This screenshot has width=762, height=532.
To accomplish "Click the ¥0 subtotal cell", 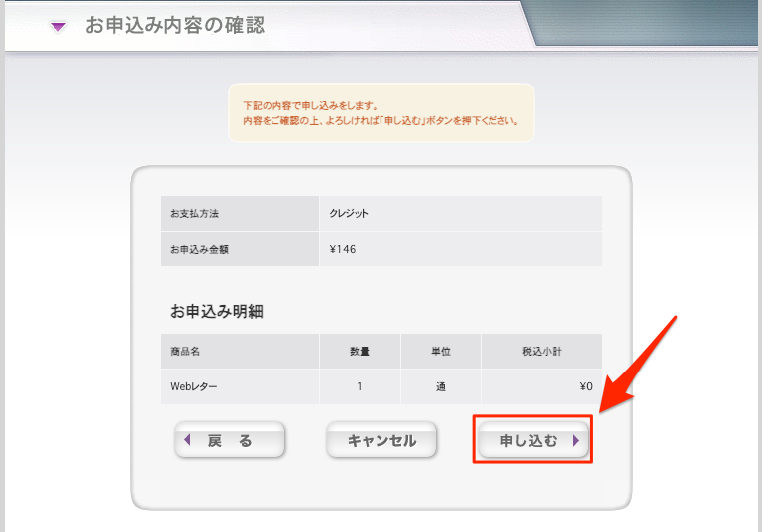I will pyautogui.click(x=542, y=386).
